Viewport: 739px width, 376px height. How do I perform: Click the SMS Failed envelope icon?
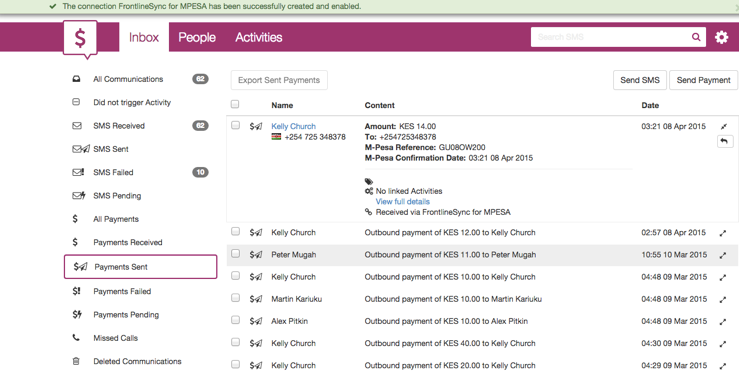click(78, 172)
